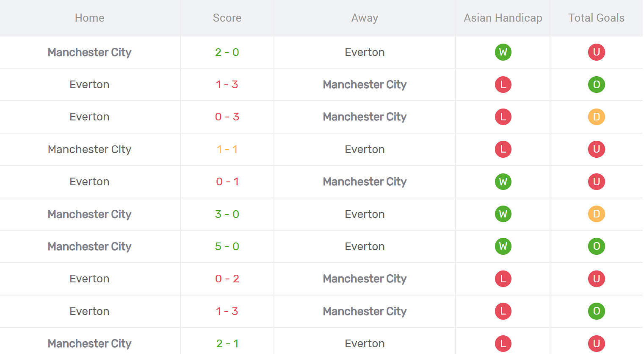
Task: Click the green W badge in the 2-0 row
Action: tap(503, 52)
